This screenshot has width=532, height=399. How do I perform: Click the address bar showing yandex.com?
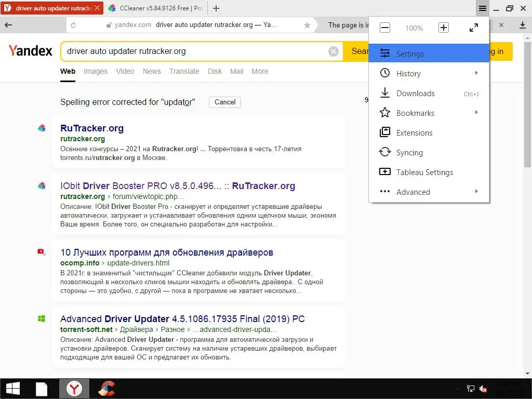(x=191, y=25)
